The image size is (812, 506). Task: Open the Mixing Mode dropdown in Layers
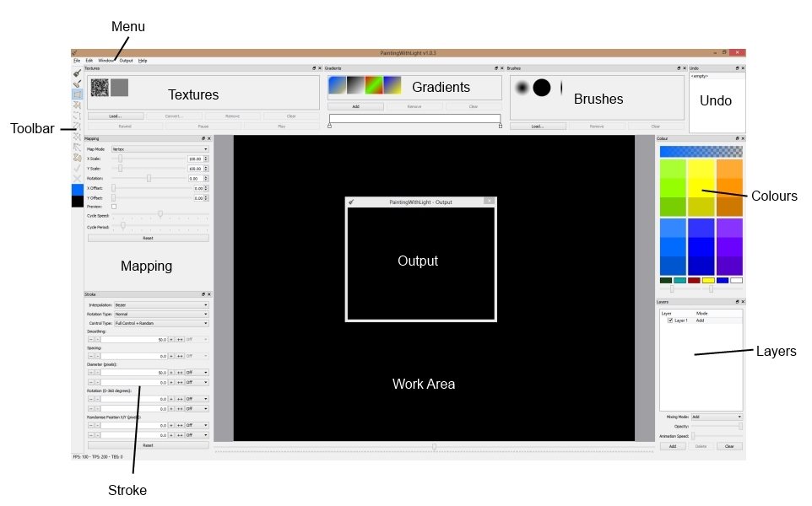point(717,417)
